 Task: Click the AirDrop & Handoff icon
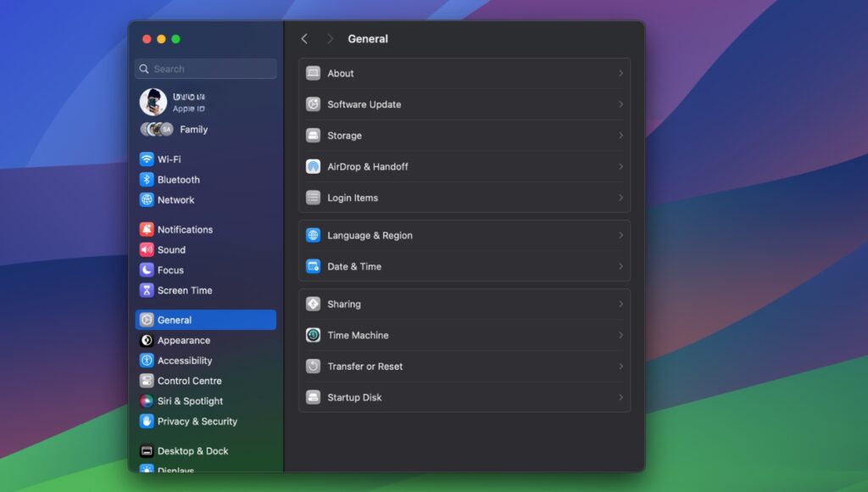[x=314, y=166]
